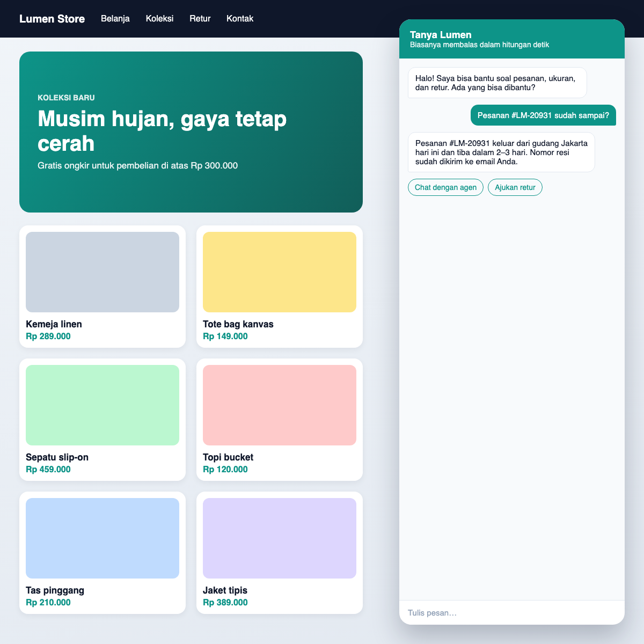Click the 'Jaket tipis' product name
644x644 pixels.
tap(225, 590)
